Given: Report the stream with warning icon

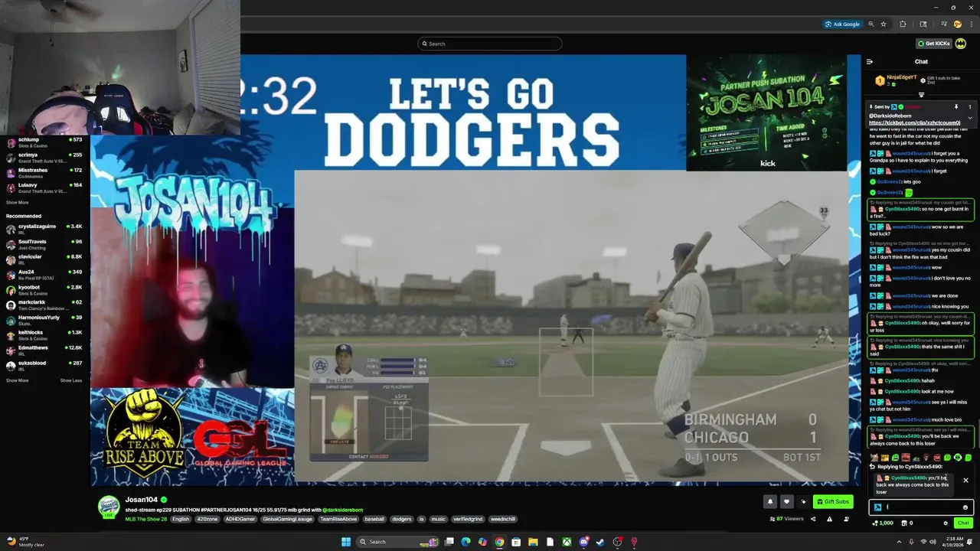Looking at the screenshot, I should (x=829, y=519).
